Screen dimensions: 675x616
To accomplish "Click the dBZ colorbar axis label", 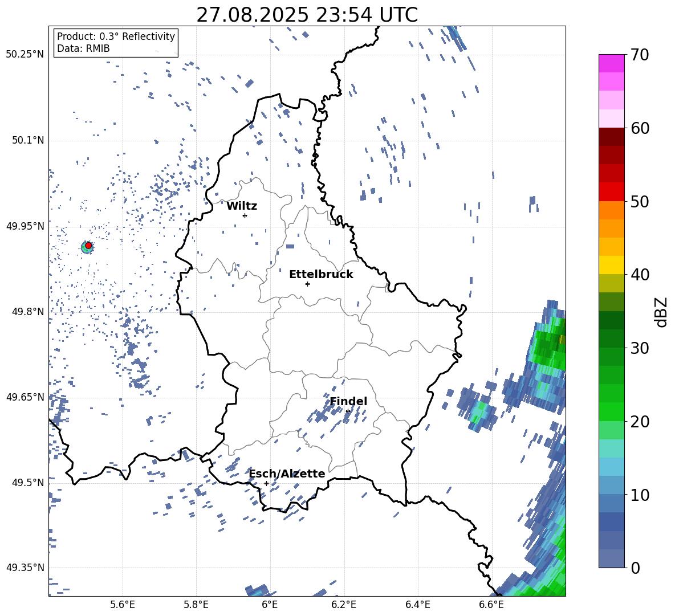I will pos(662,312).
